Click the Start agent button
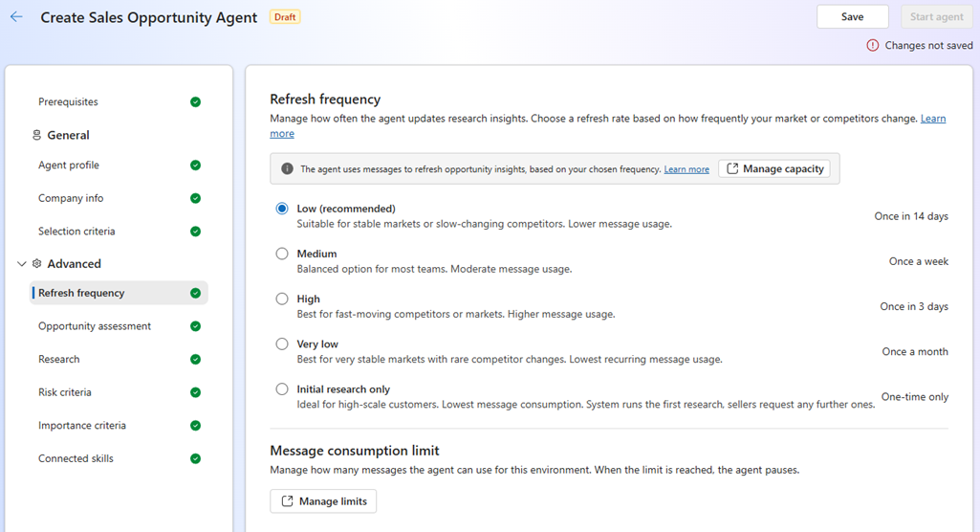Viewport: 980px width, 532px height. click(x=936, y=17)
